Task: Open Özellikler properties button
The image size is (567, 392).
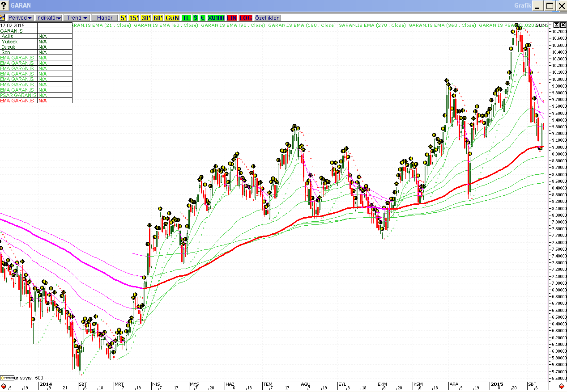Action: (267, 18)
